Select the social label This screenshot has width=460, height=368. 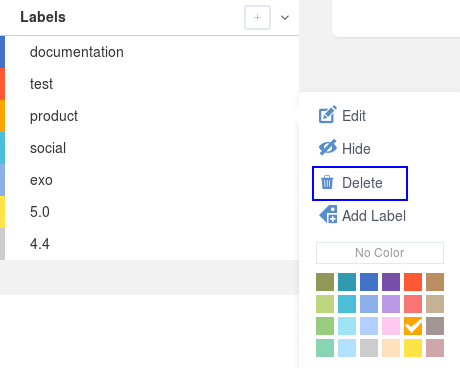click(149, 148)
